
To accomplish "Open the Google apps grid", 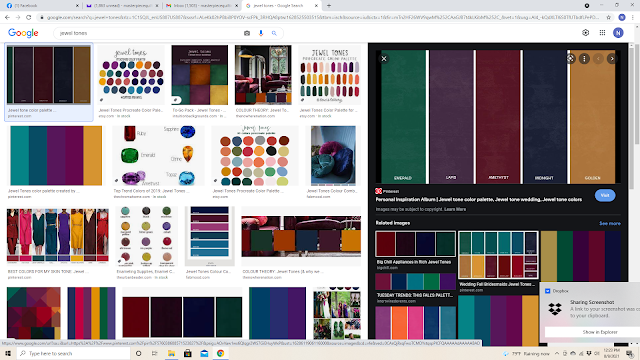I will tap(602, 33).
